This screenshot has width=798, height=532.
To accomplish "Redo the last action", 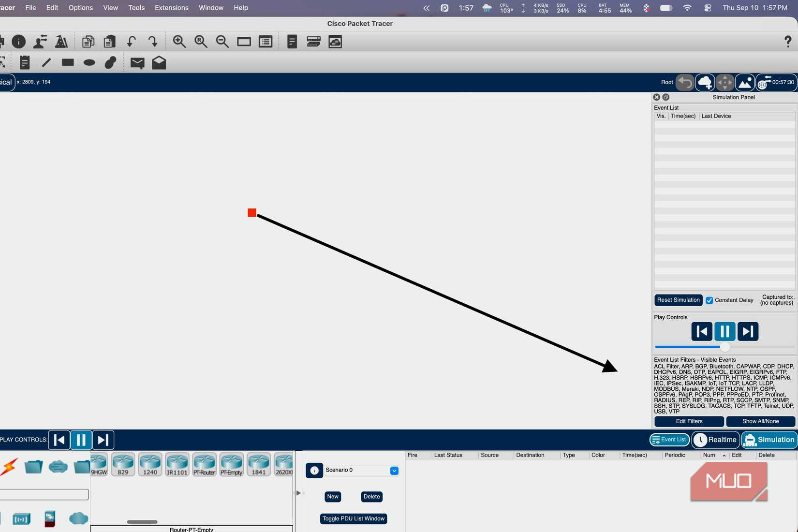I will tap(153, 42).
